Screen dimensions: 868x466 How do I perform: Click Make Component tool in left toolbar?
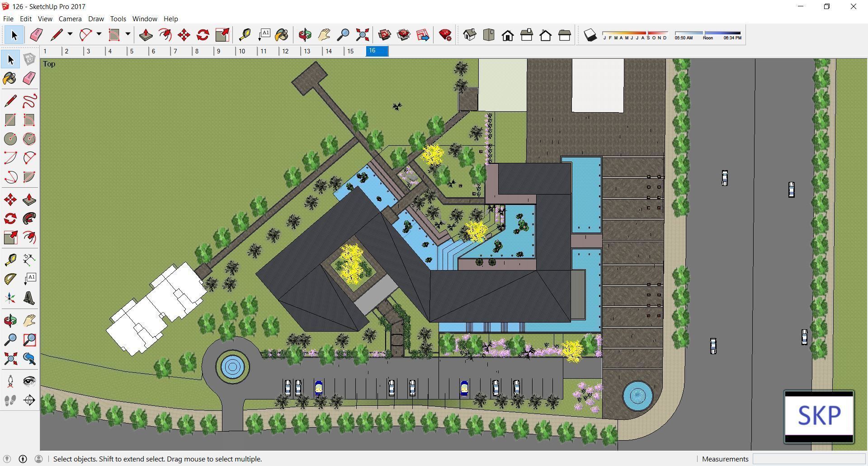(x=29, y=59)
